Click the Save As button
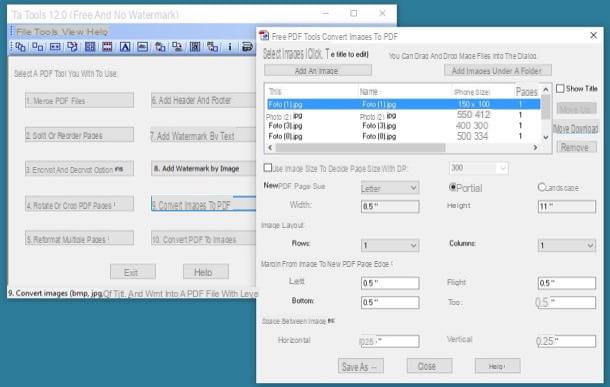Screen dimensions: 610x387 pyautogui.click(x=361, y=366)
